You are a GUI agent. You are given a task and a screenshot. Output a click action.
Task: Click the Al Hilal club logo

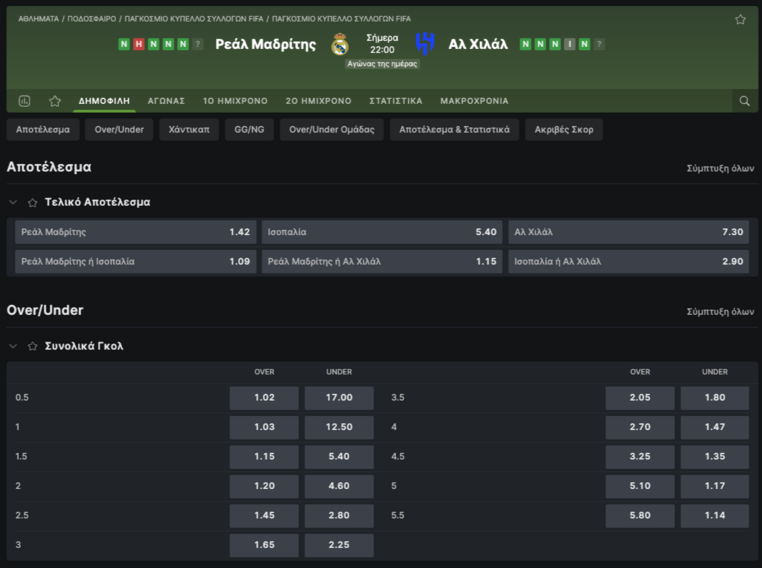click(425, 44)
